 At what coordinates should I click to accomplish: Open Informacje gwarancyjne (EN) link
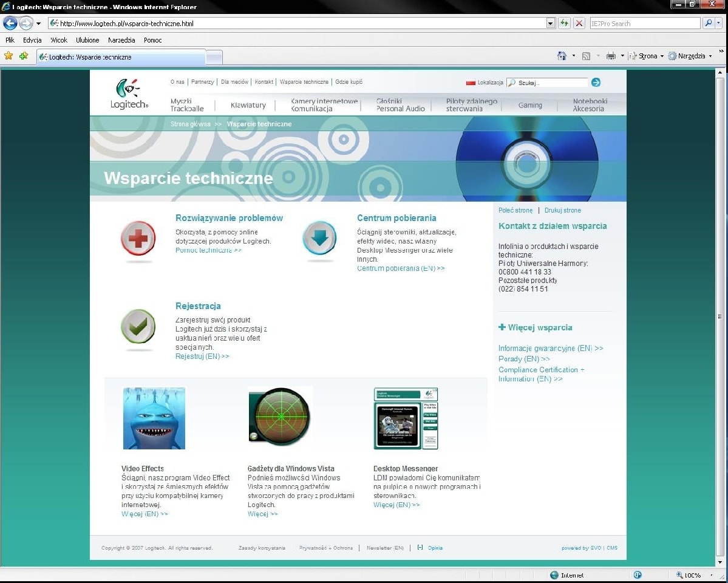pos(551,349)
